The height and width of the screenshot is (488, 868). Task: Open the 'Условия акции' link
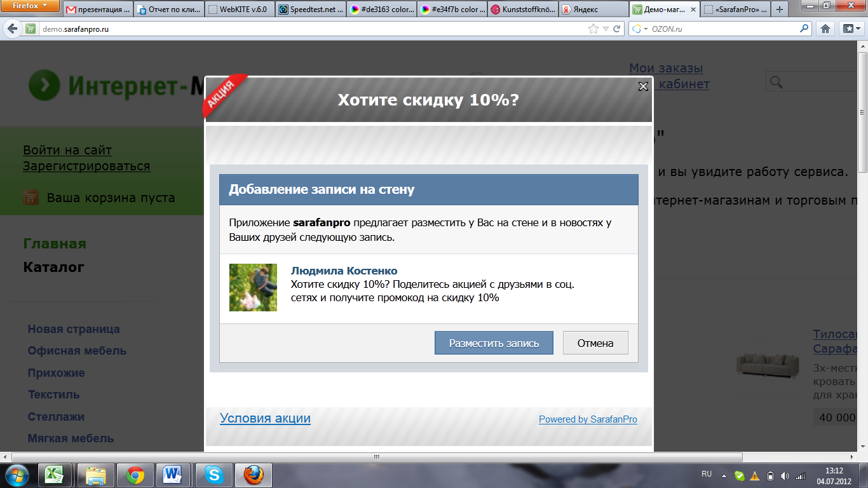coord(265,418)
